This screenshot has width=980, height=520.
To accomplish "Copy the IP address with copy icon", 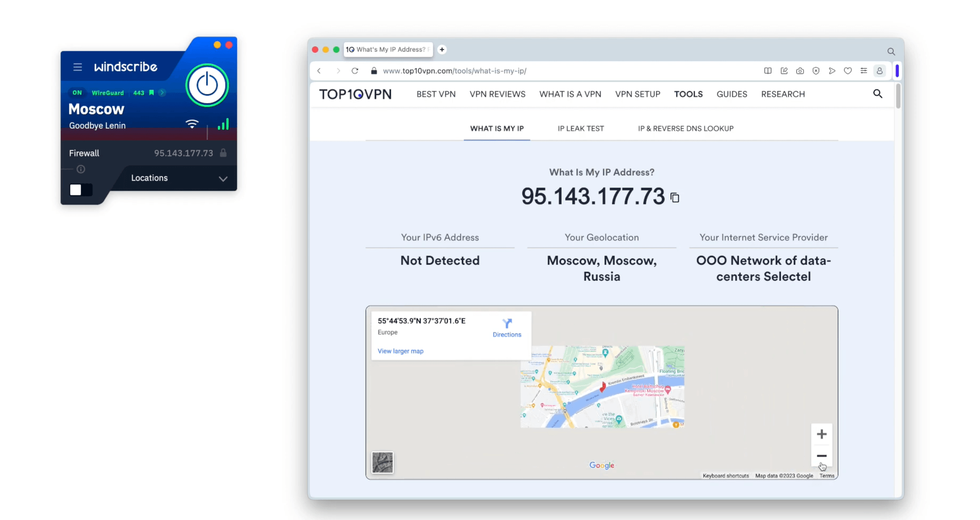I will pyautogui.click(x=675, y=197).
